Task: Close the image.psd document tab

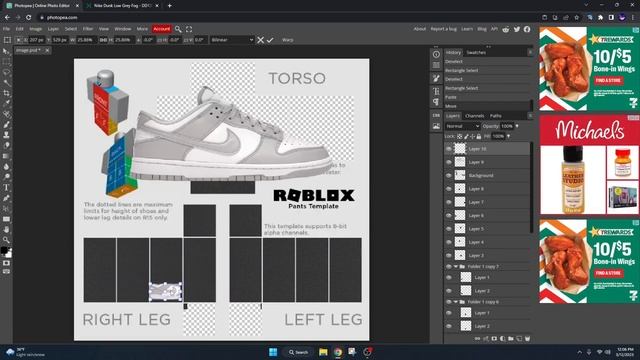Action: [47, 51]
